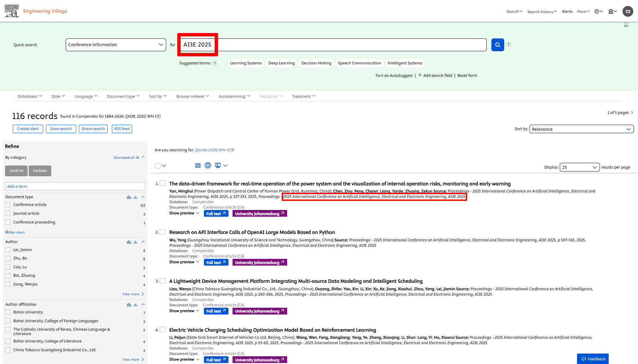Open the Sort by Relevance dropdown

point(581,129)
